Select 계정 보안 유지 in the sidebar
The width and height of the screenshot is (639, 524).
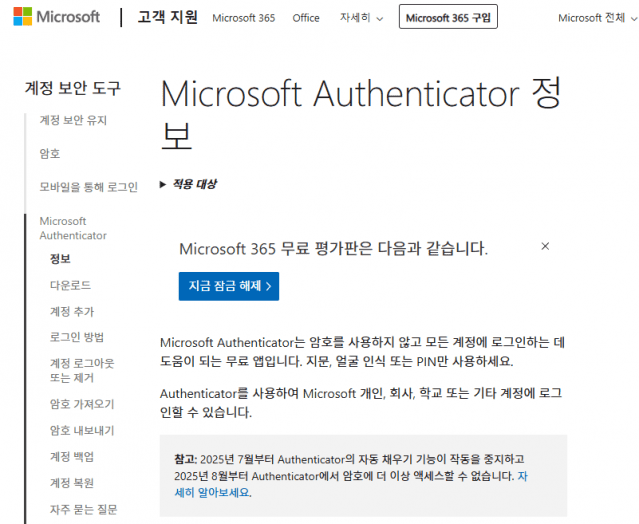(x=73, y=120)
